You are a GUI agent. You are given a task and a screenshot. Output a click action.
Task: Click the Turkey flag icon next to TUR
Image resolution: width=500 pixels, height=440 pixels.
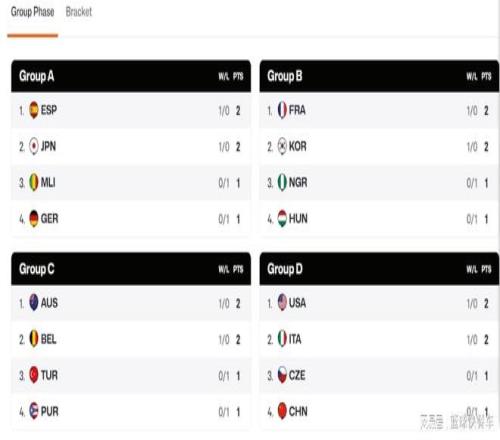34,375
